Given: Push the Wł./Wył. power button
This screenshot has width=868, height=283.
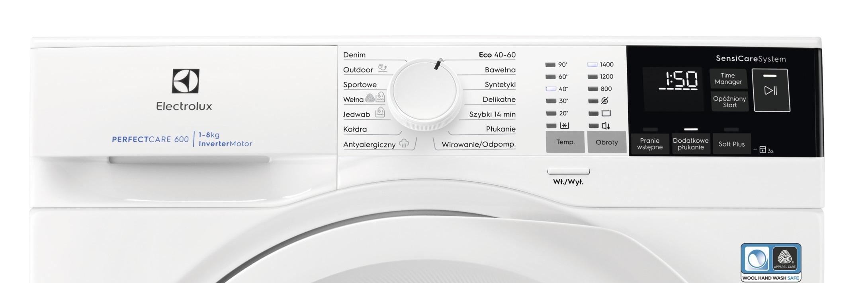Looking at the screenshot, I should coord(568,171).
